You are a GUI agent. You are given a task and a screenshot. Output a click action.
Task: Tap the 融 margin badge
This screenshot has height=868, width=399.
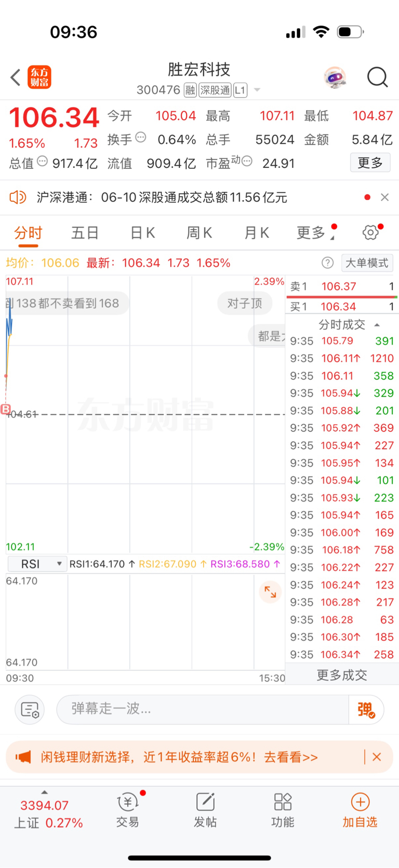click(190, 90)
